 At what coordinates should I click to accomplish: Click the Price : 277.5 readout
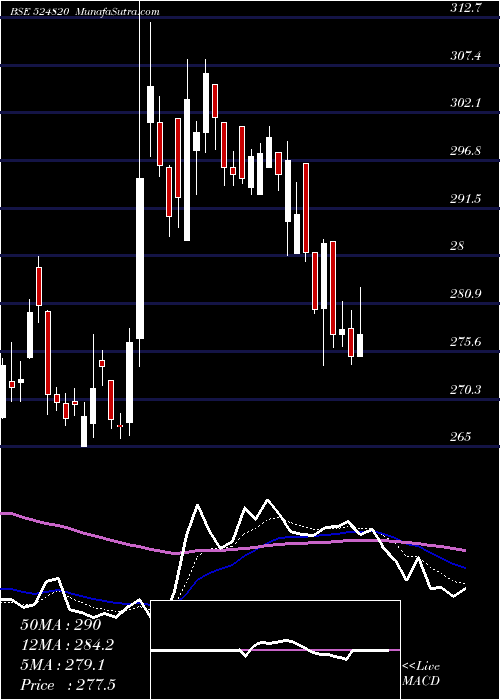tap(68, 685)
